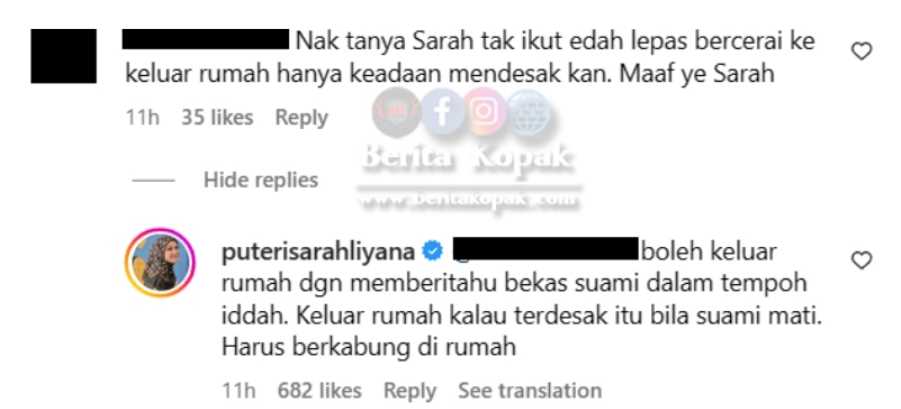Open the blacked-out commenter avatar
The image size is (901, 409).
tap(63, 56)
